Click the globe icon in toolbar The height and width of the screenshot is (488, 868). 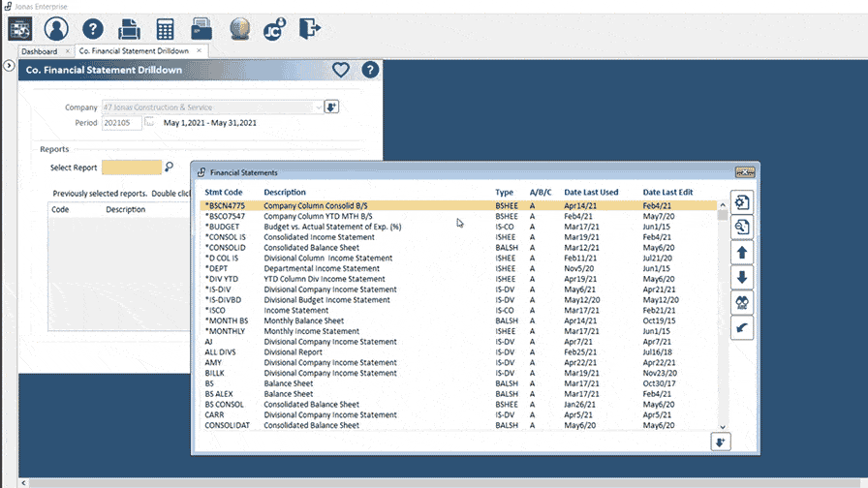tap(239, 29)
